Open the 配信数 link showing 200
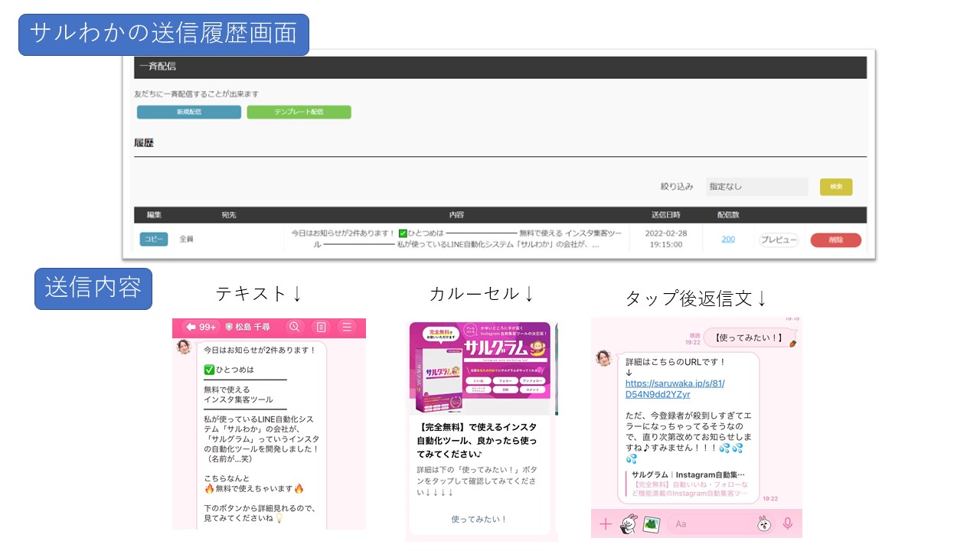This screenshot has width=980, height=551. pos(728,240)
